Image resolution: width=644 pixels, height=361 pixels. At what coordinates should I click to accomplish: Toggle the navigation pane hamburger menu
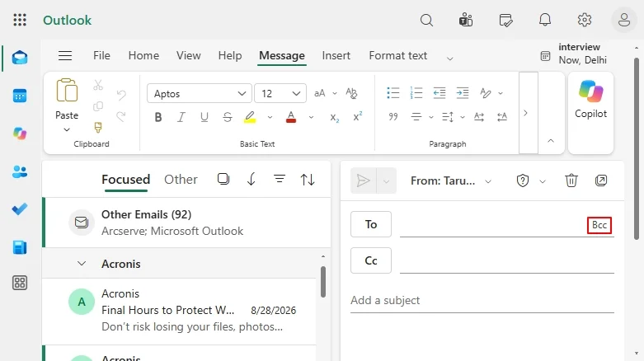tap(65, 55)
